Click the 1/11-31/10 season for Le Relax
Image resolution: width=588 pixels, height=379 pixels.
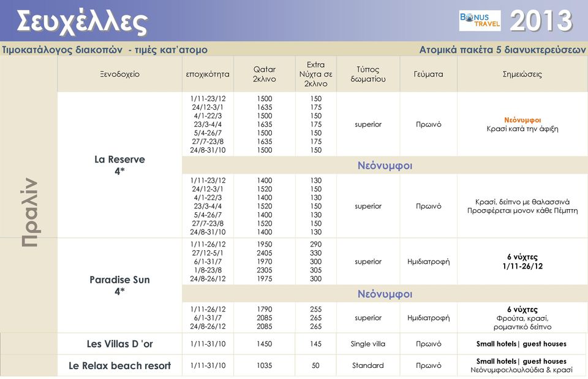(208, 366)
